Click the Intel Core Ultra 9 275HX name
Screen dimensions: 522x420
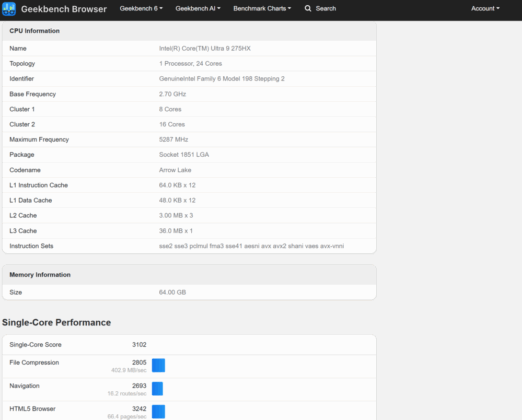[205, 48]
